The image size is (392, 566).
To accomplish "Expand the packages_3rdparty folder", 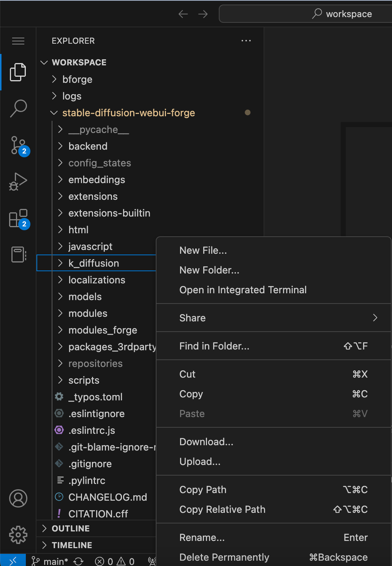I will 96,347.
